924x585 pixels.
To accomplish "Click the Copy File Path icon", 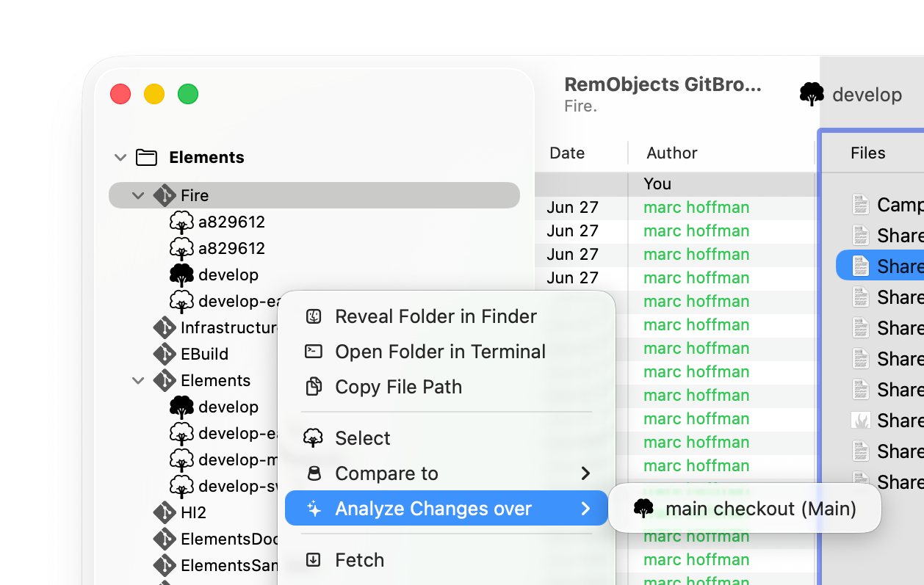I will 314,387.
